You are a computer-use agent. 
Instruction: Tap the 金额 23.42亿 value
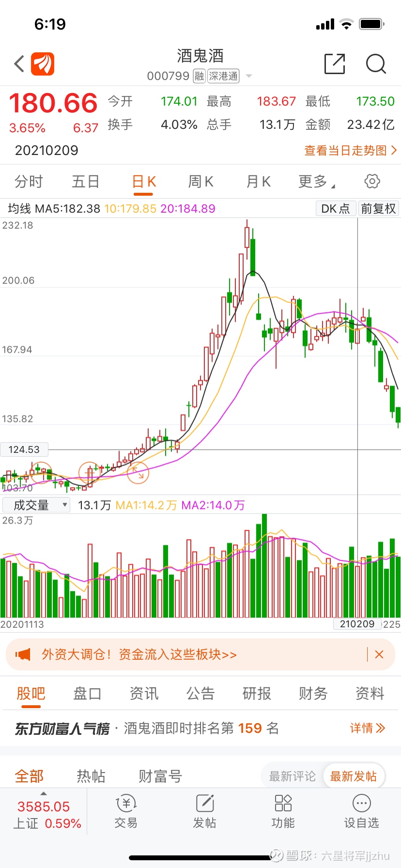[x=371, y=124]
